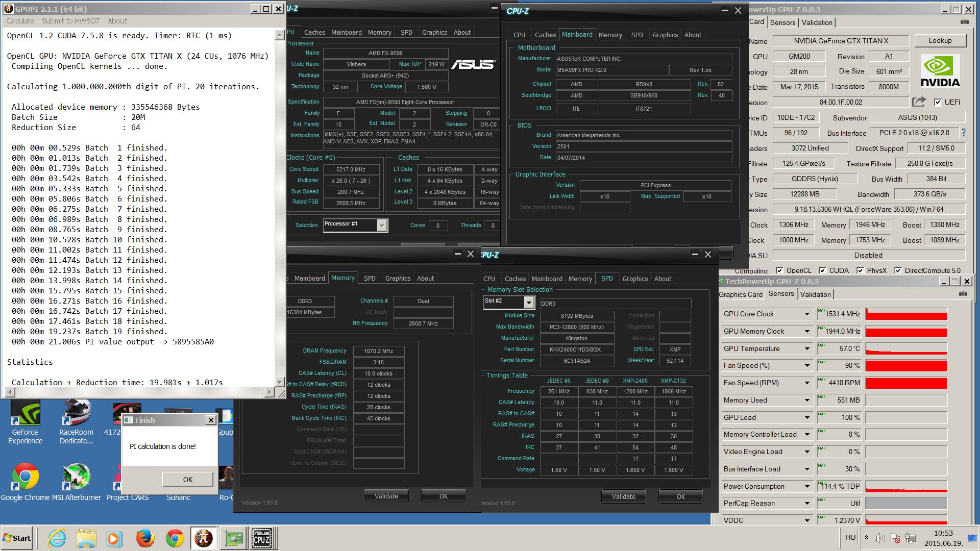Open Windows Media Player in taskbar
The height and width of the screenshot is (551, 980).
[x=115, y=538]
